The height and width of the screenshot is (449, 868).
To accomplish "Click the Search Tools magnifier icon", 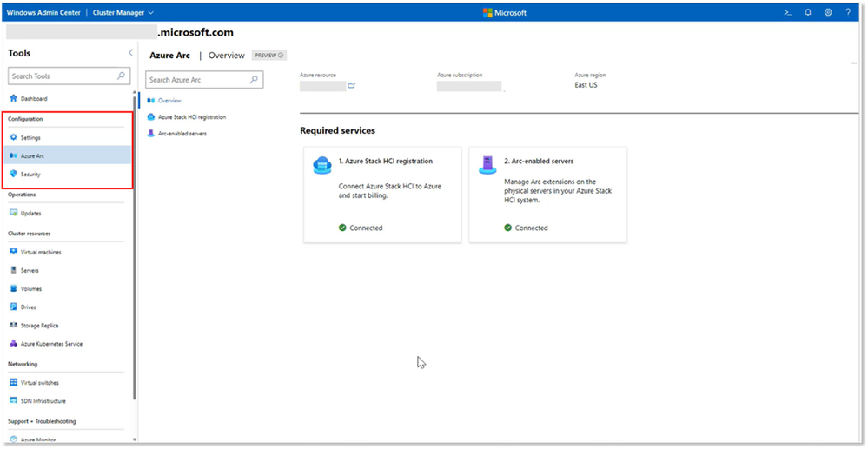I will [x=122, y=76].
